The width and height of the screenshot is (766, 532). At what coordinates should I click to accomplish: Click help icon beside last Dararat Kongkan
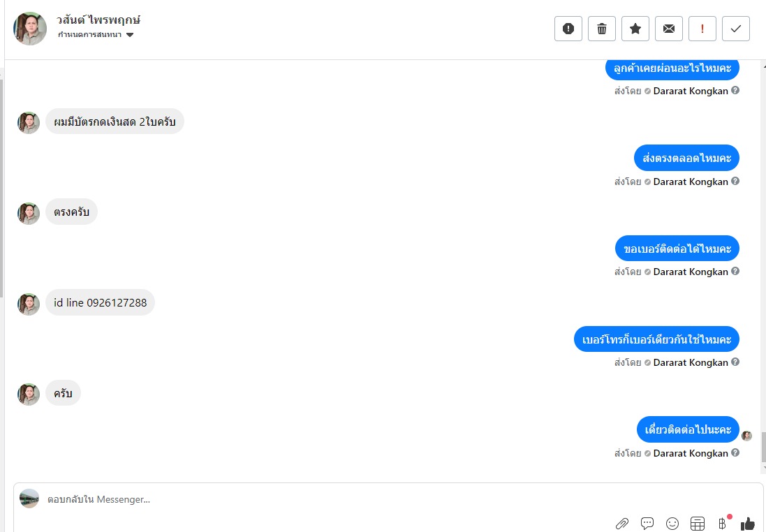point(735,452)
